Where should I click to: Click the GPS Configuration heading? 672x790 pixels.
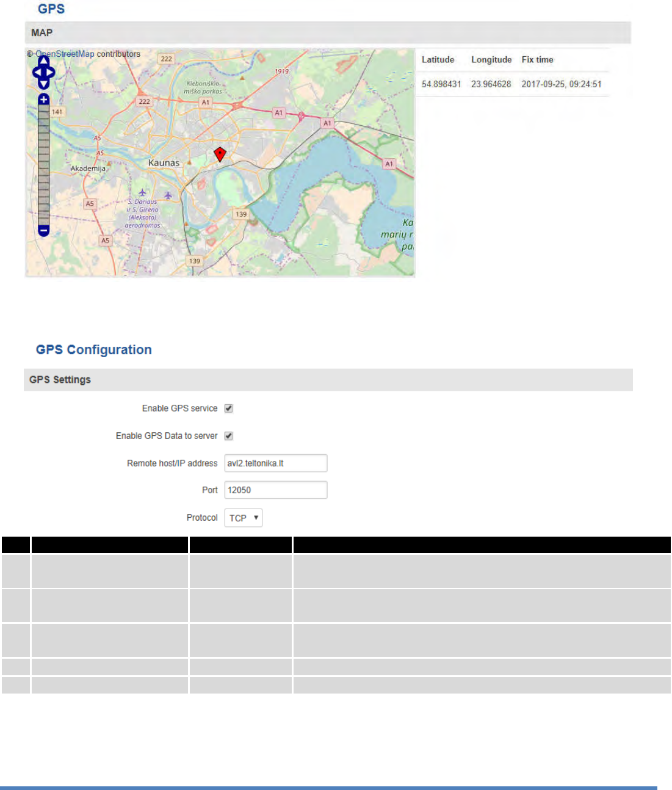coord(94,350)
